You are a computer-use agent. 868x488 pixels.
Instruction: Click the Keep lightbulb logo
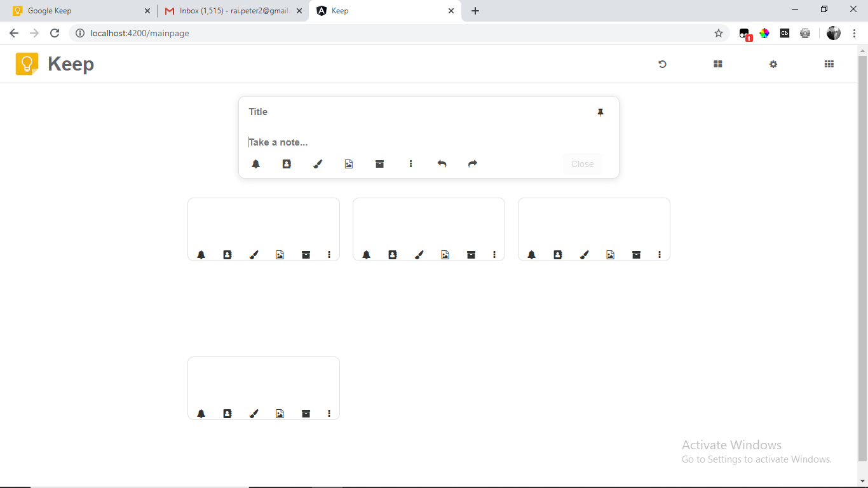[27, 64]
